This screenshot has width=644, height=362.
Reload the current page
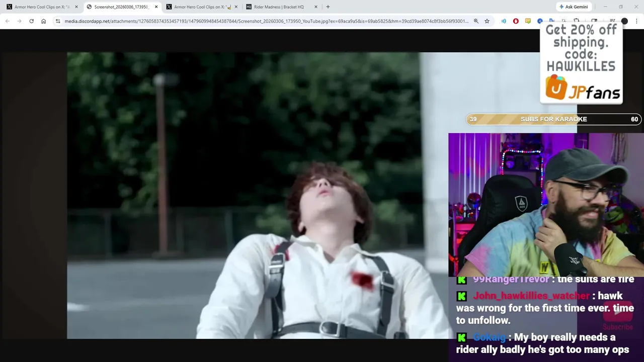click(x=31, y=21)
